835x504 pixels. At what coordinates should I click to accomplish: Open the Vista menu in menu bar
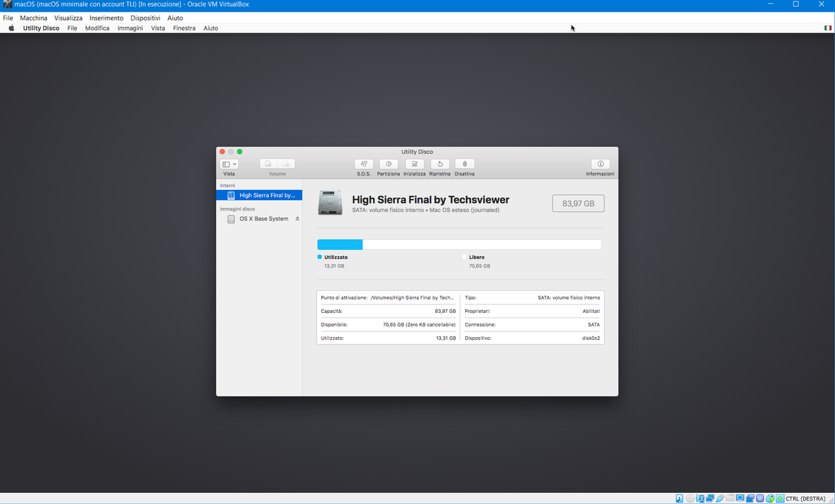[x=158, y=28]
